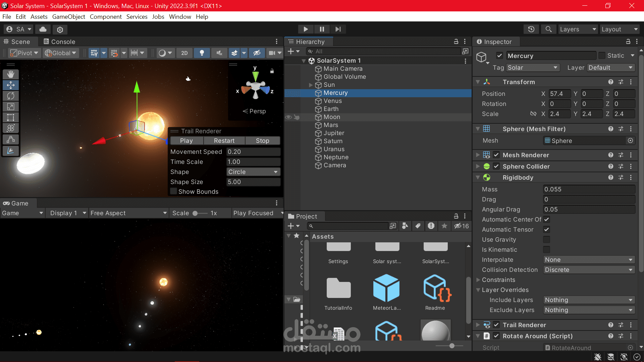Select the Rect tool

click(x=11, y=117)
